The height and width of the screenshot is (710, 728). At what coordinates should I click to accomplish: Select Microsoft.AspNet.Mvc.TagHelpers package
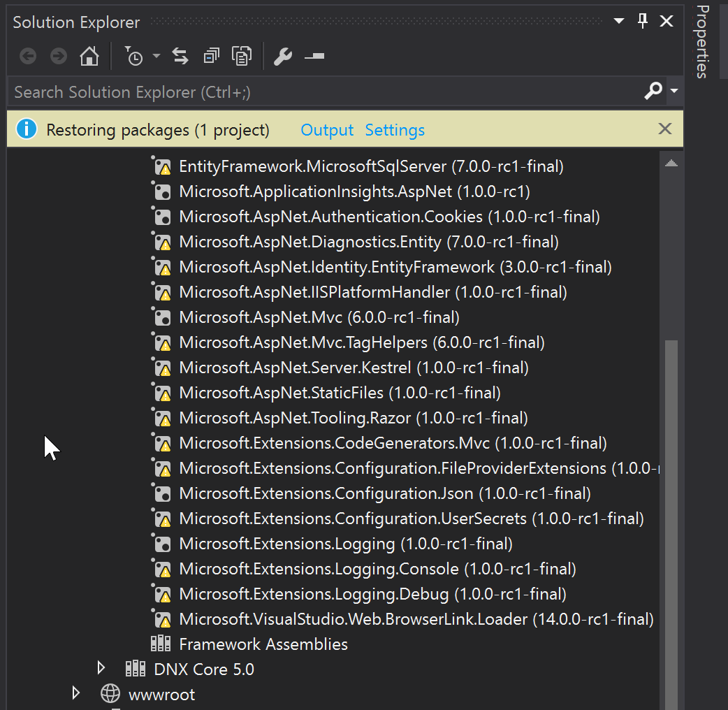click(x=362, y=342)
